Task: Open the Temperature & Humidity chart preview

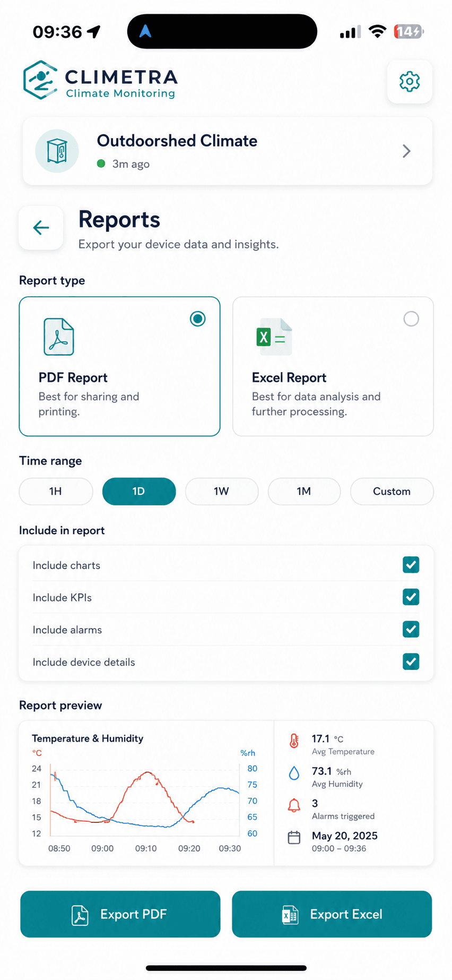Action: 146,793
